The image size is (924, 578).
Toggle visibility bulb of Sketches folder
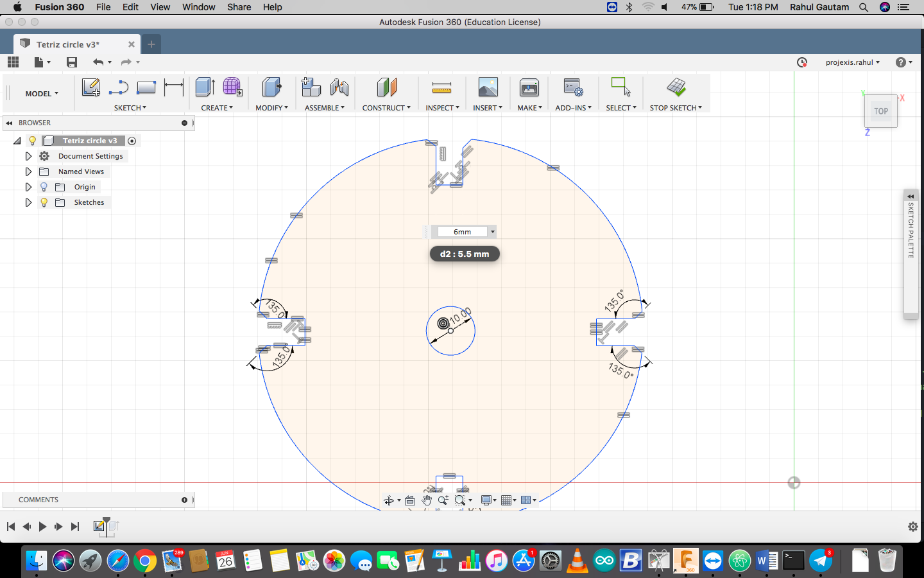(44, 202)
